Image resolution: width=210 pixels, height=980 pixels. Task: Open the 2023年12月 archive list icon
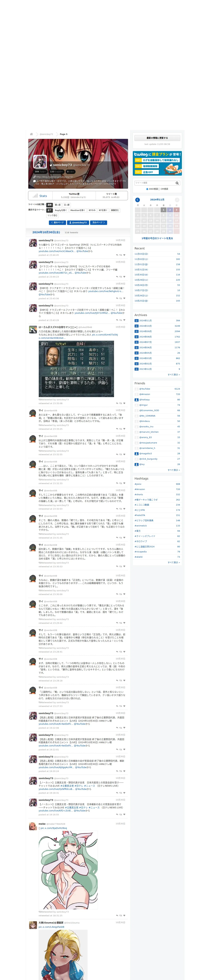tap(136, 369)
